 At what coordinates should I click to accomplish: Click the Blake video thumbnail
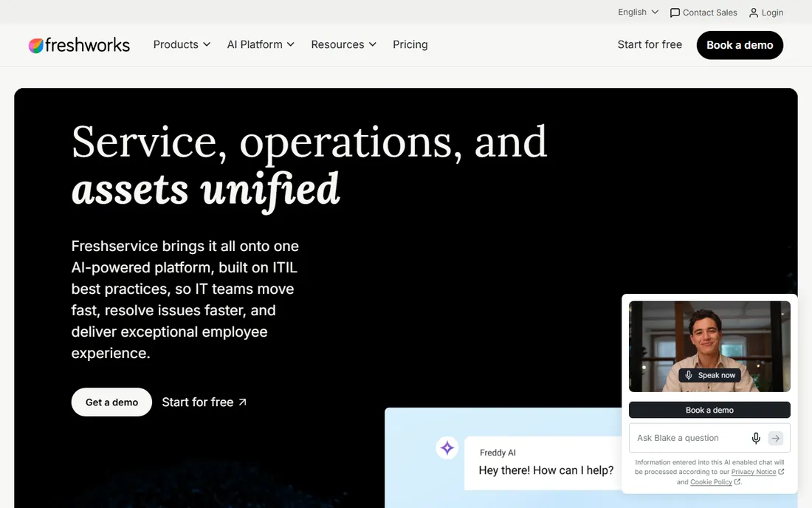point(709,346)
